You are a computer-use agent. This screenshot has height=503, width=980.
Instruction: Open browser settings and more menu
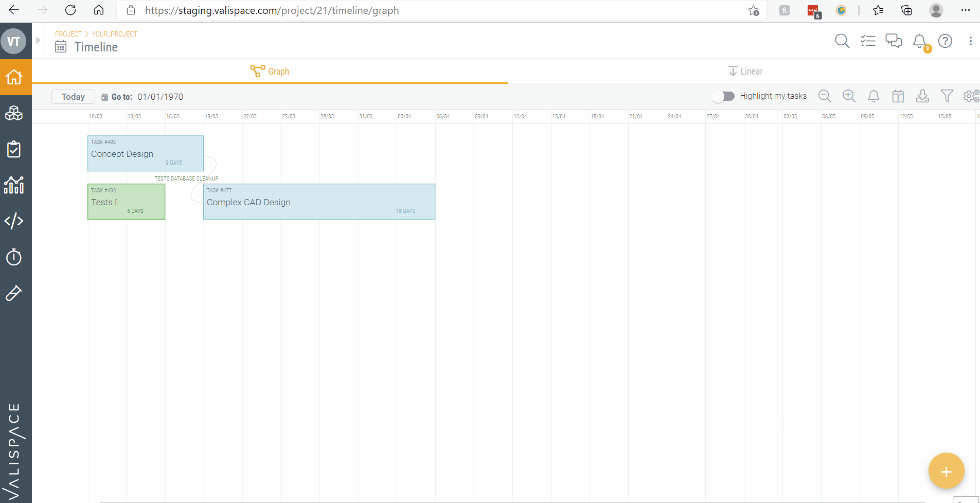[x=965, y=10]
